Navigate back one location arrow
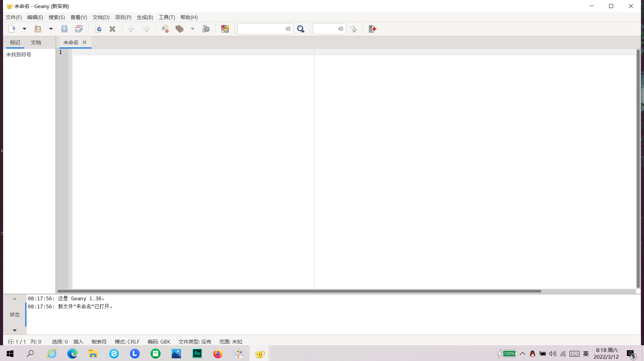This screenshot has height=361, width=644. [x=131, y=29]
